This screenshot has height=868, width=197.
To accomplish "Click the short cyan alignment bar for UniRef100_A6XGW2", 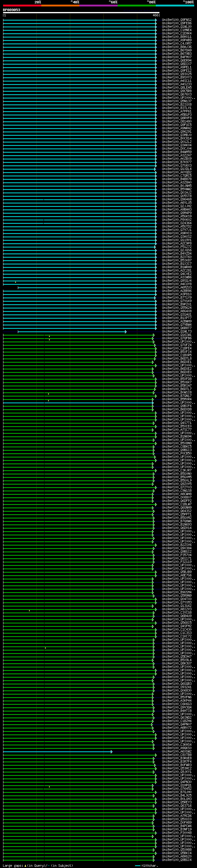I will (x=58, y=752).
